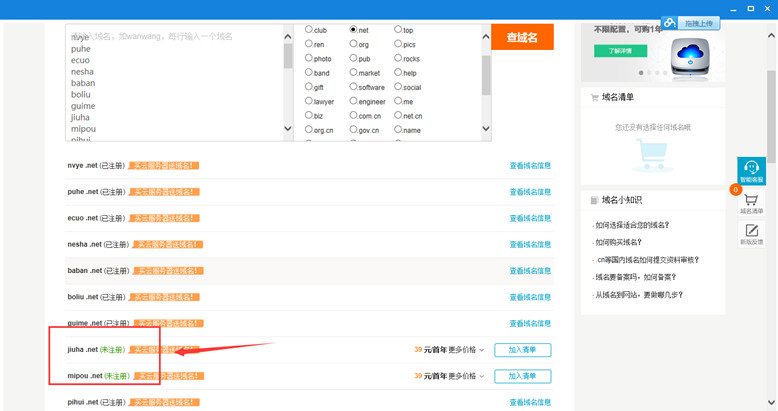This screenshot has width=778, height=411.
Task: Click the 新版反馈 feedback edit icon
Action: (x=751, y=234)
